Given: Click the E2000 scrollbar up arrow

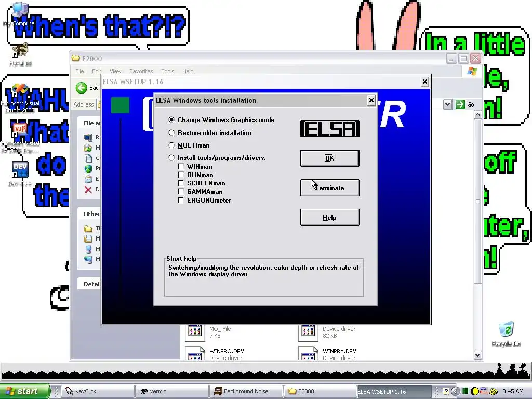Looking at the screenshot, I should point(478,115).
